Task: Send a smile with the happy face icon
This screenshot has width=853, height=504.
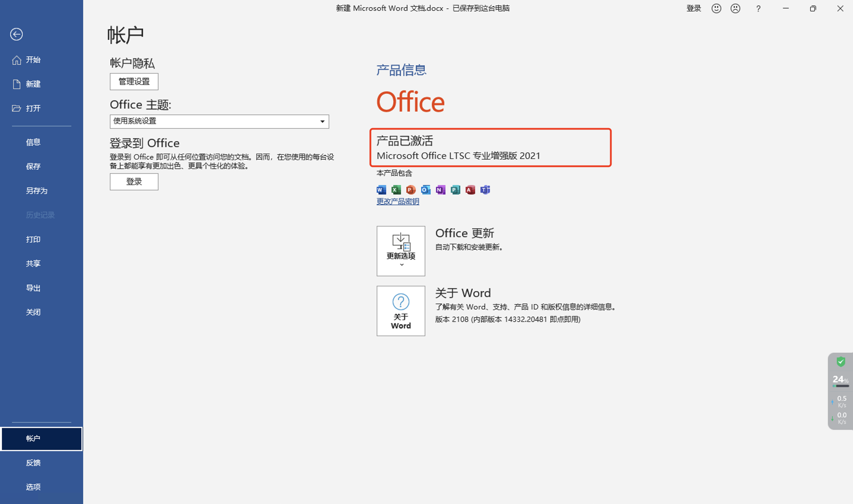Action: [717, 9]
